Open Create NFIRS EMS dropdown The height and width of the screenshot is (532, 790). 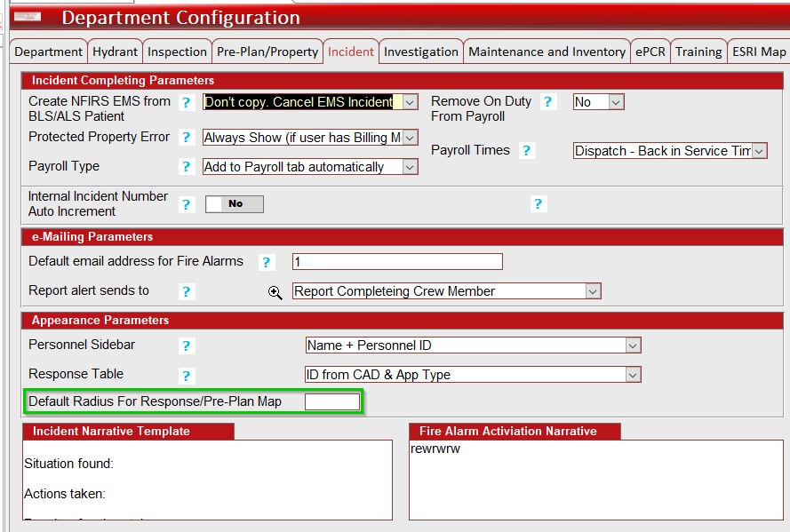[x=310, y=102]
